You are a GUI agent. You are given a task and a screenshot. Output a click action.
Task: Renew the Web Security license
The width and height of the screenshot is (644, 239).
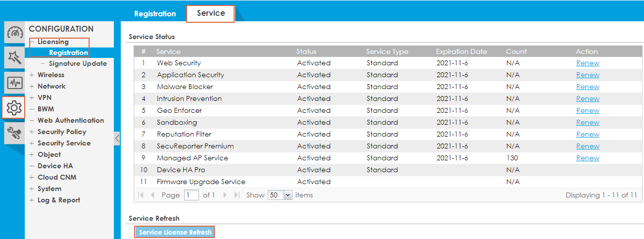[588, 63]
